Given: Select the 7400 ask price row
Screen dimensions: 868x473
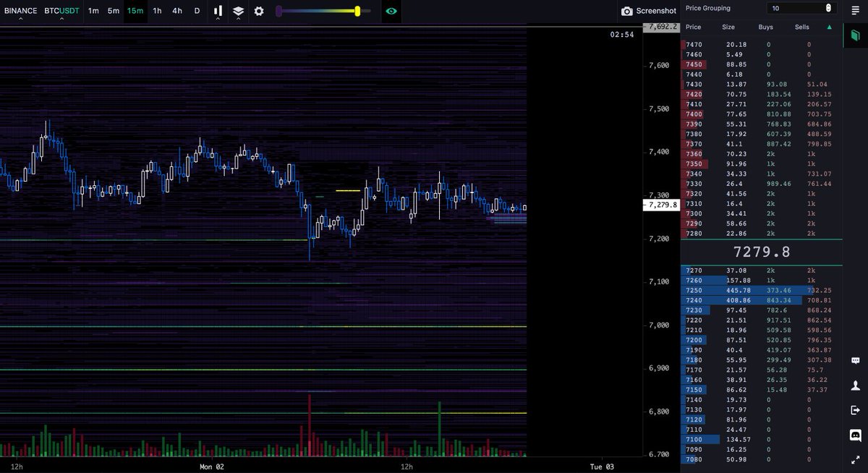Looking at the screenshot, I should 762,114.
